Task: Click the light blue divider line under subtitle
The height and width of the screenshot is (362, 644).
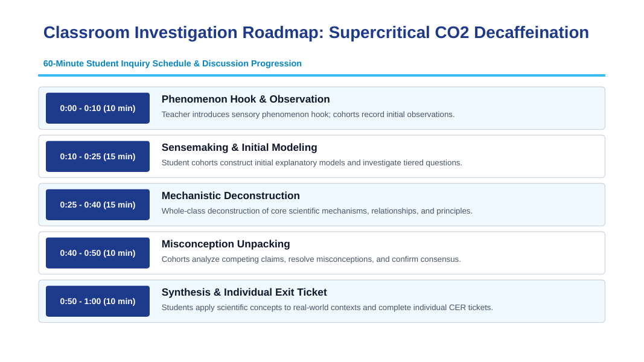Action: pyautogui.click(x=322, y=75)
